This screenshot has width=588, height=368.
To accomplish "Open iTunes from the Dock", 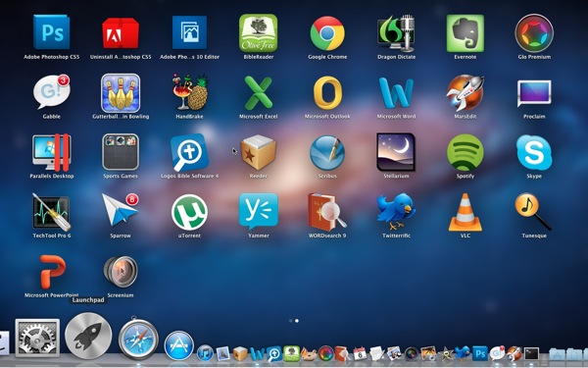I will coord(205,353).
